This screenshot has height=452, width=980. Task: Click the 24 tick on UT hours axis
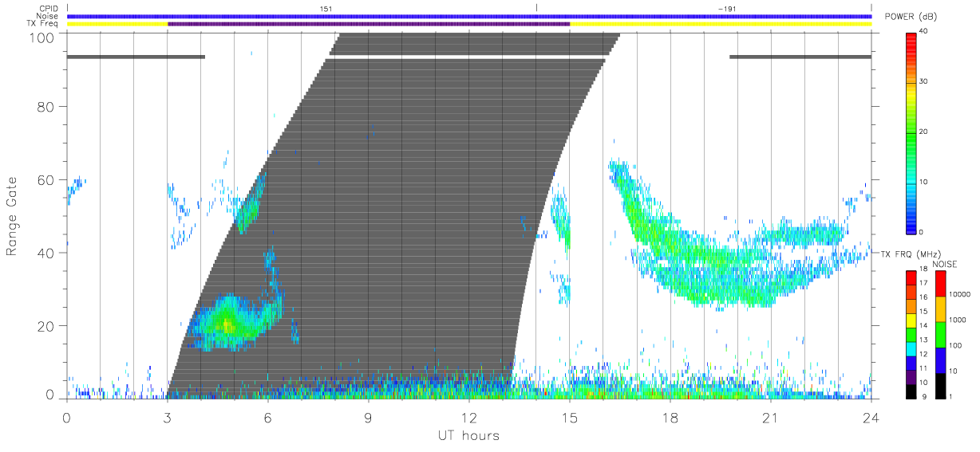tap(871, 417)
